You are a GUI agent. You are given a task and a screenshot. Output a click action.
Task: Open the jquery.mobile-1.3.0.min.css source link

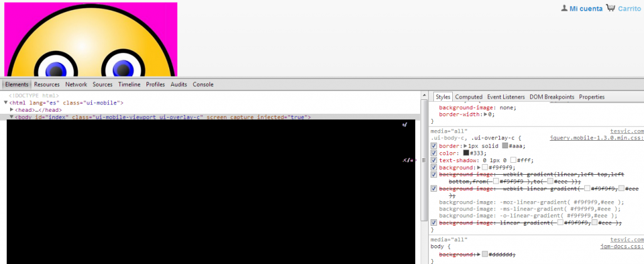pos(594,138)
